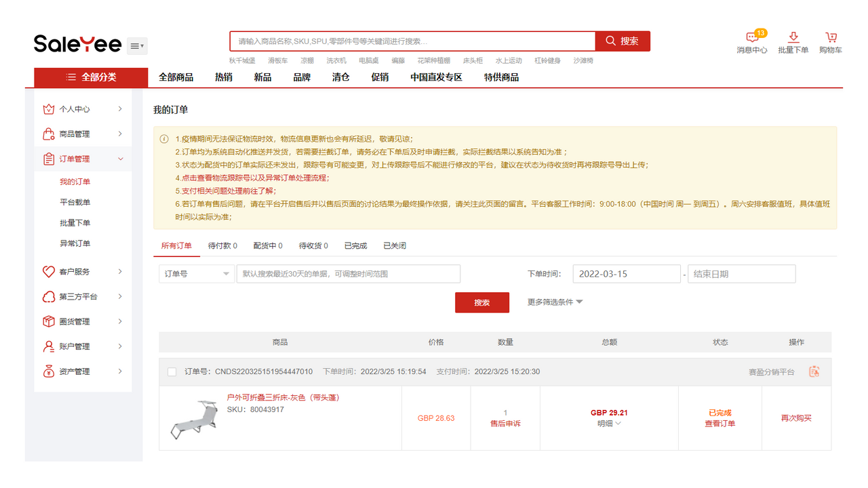The image size is (868, 488).
Task: Expand the 明细 total breakdown
Action: point(609,424)
